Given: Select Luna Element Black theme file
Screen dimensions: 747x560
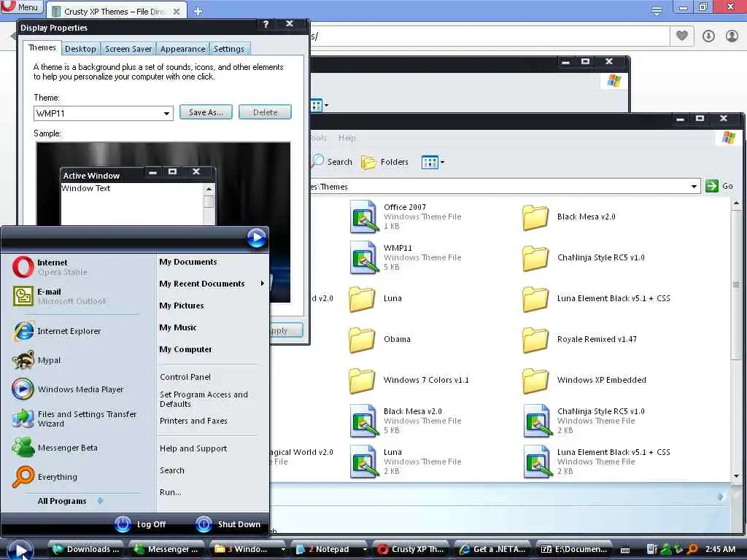Looking at the screenshot, I should coord(597,462).
